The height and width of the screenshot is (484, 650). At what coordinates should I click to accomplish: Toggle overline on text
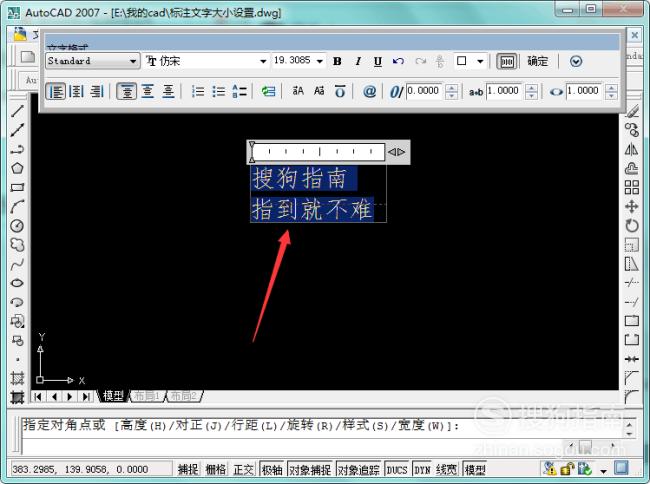click(340, 91)
